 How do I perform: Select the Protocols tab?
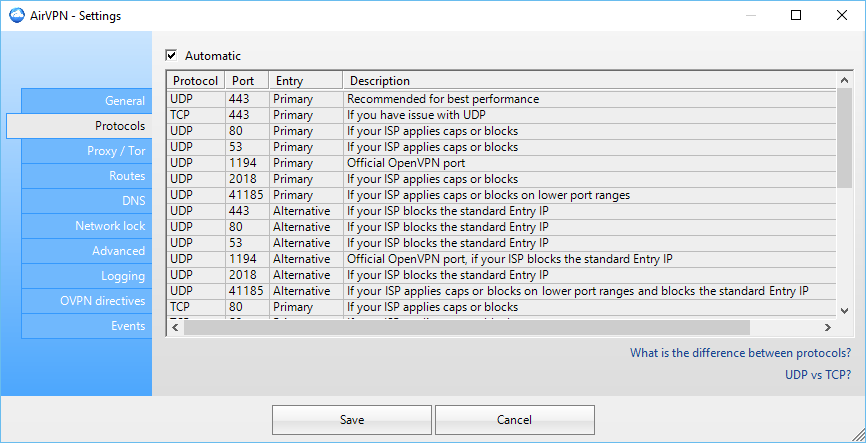pyautogui.click(x=79, y=125)
